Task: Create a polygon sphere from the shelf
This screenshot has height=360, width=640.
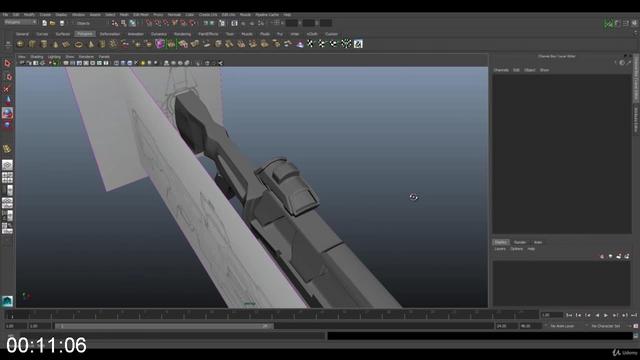Action: 20,44
